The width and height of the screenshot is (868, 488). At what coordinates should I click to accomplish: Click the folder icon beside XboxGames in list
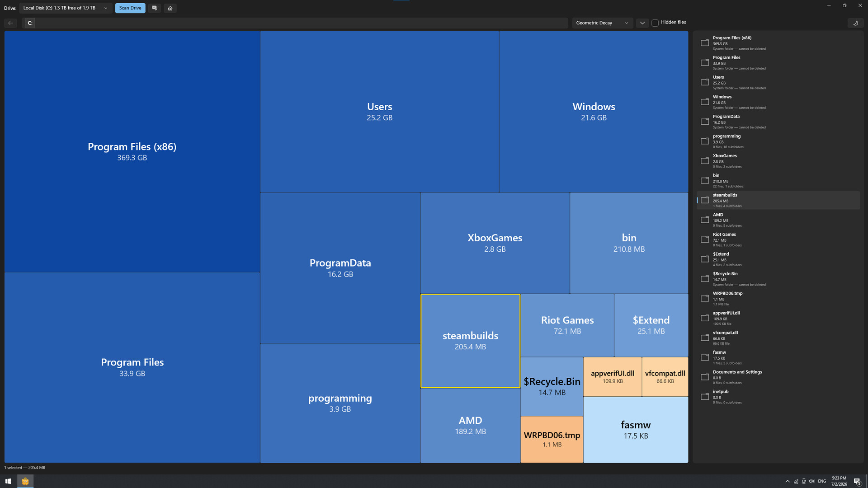[x=705, y=161]
